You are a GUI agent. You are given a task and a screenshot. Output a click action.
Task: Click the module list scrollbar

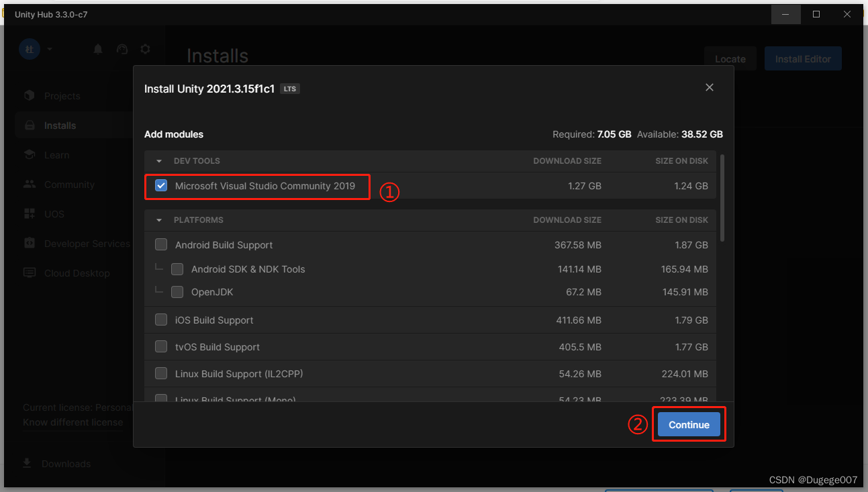pyautogui.click(x=722, y=198)
